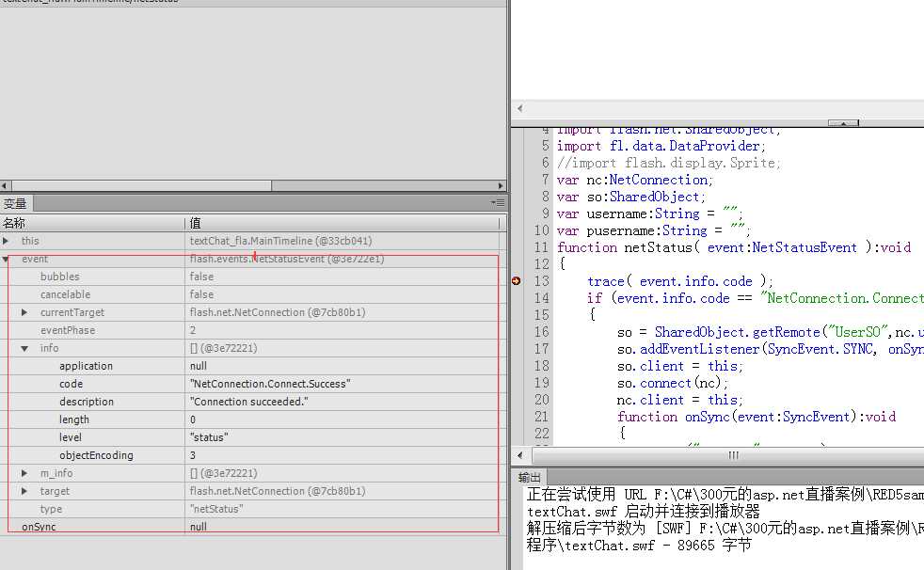Select the 'bubbles' variable row

point(253,277)
